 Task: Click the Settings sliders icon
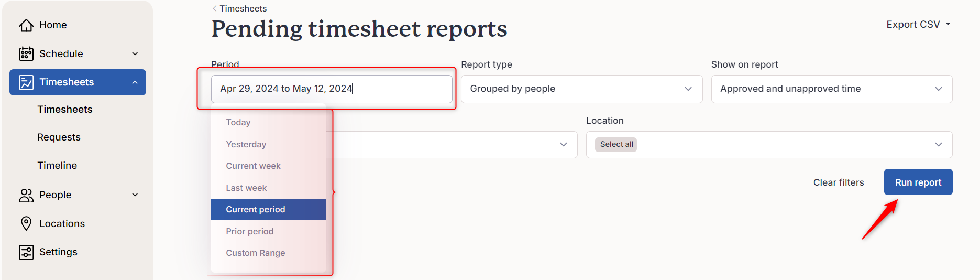click(26, 252)
